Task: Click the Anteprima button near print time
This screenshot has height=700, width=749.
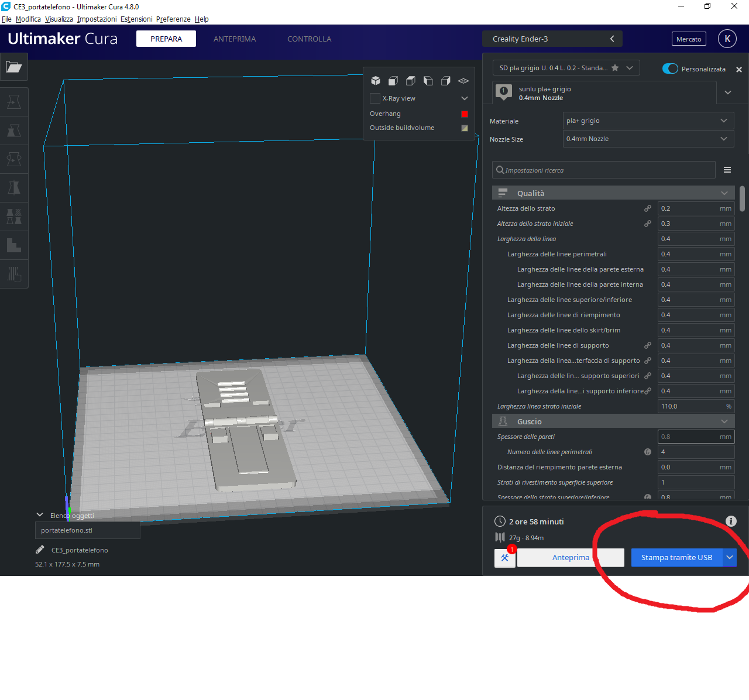Action: (x=571, y=558)
